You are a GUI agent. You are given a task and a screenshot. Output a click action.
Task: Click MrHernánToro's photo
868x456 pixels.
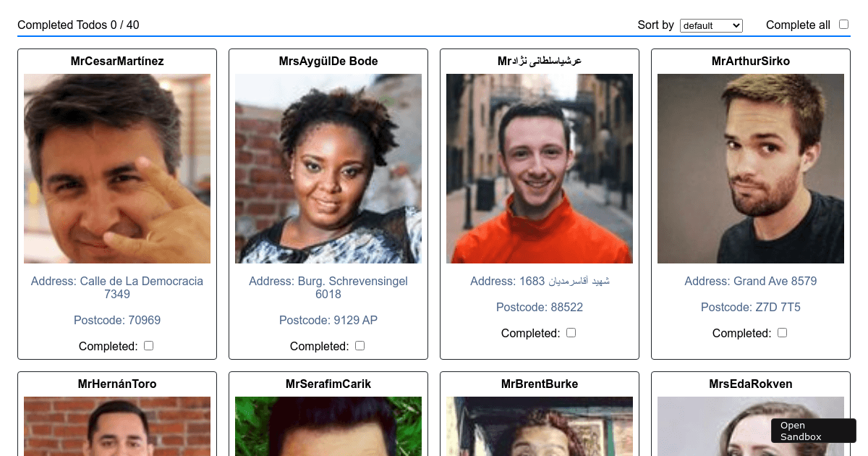(x=117, y=426)
